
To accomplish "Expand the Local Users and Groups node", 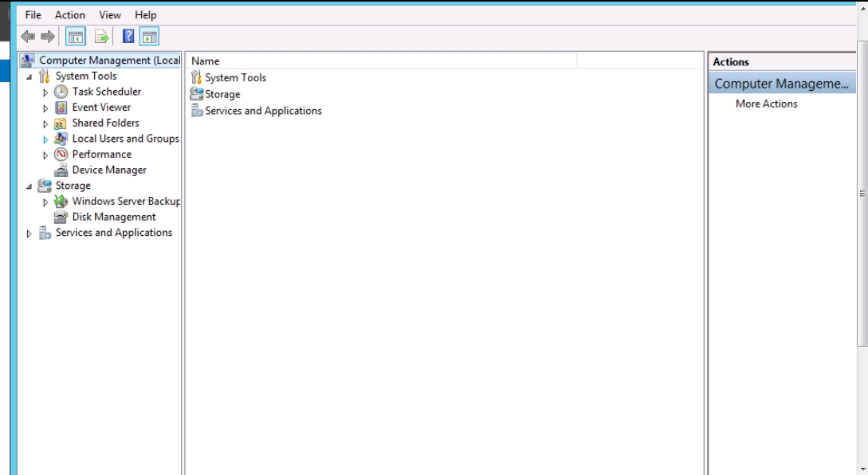I will [45, 139].
